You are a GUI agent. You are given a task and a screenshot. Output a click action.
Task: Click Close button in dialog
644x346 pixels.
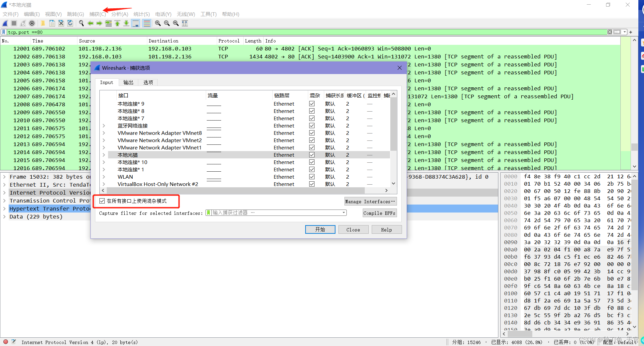[x=353, y=229]
